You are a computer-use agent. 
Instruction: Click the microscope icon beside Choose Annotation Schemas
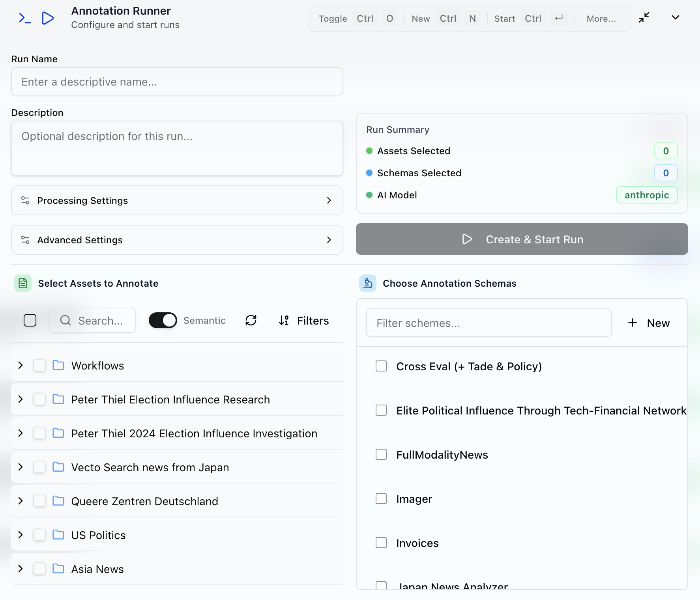368,283
